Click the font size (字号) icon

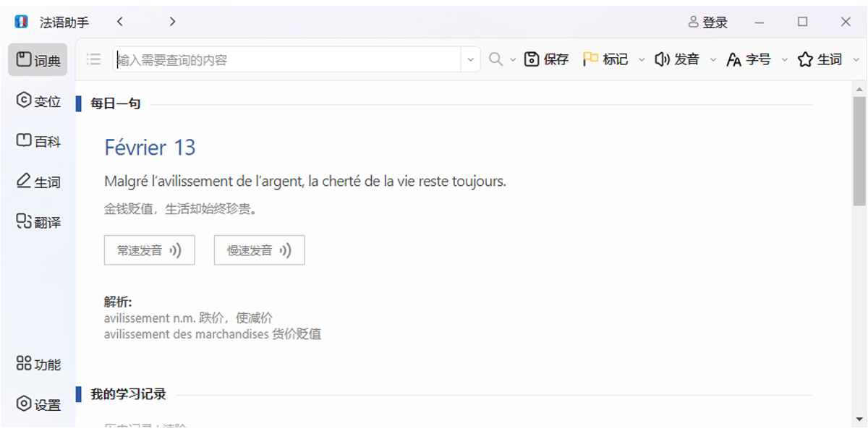point(733,60)
